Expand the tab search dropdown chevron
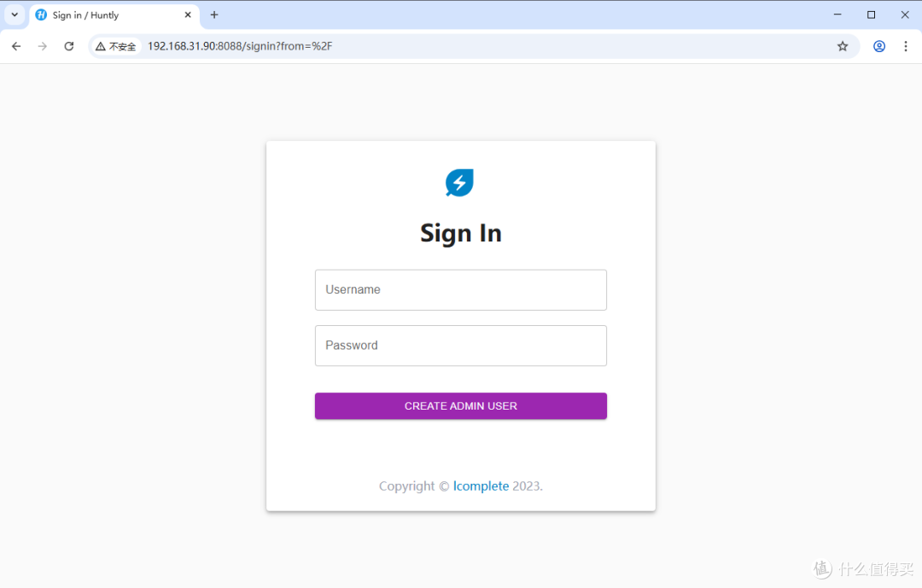The image size is (922, 588). [15, 15]
